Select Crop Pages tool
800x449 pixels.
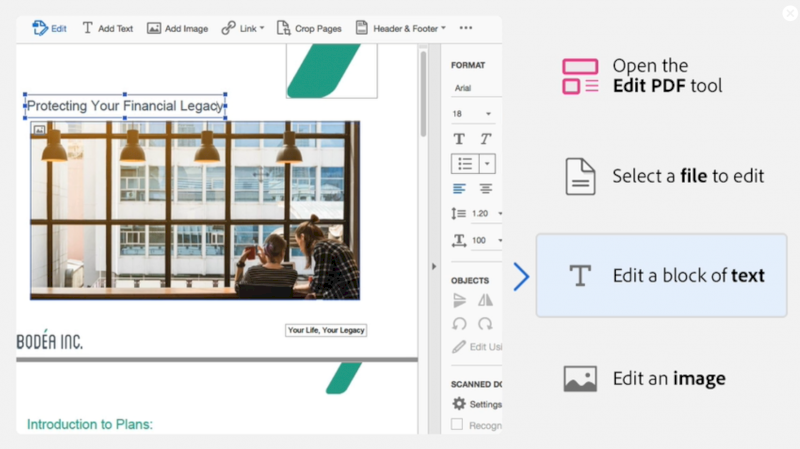pos(309,29)
